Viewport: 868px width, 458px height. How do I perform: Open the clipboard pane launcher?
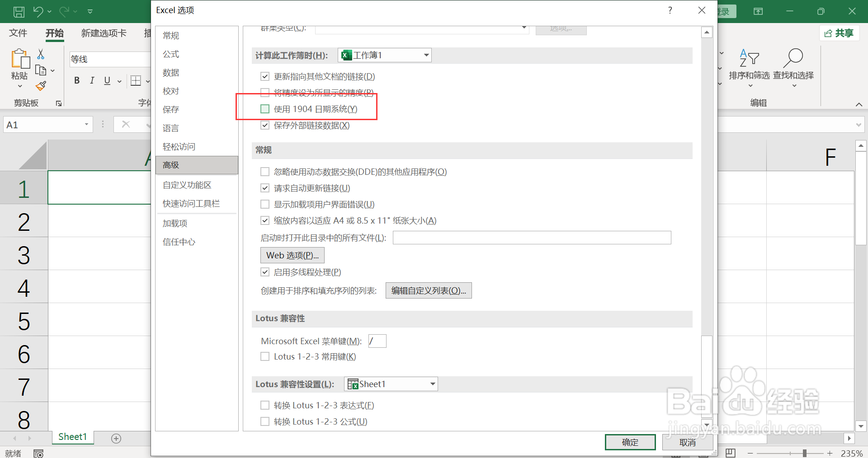point(59,103)
